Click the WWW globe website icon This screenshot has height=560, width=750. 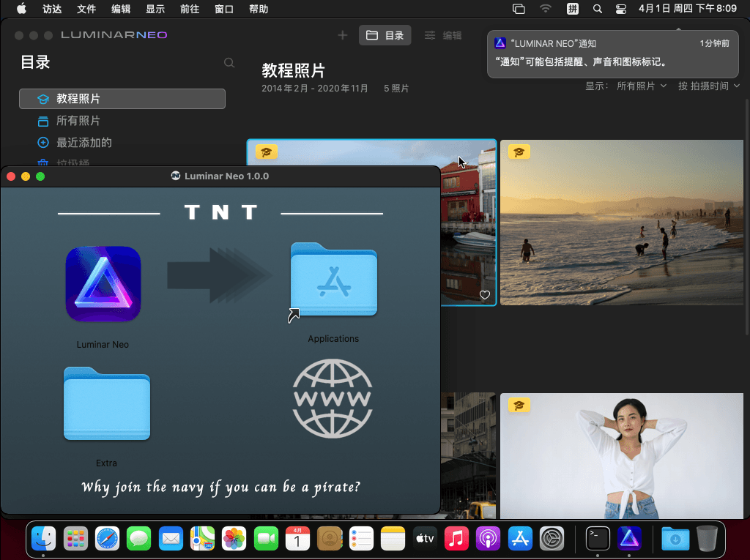coord(333,398)
